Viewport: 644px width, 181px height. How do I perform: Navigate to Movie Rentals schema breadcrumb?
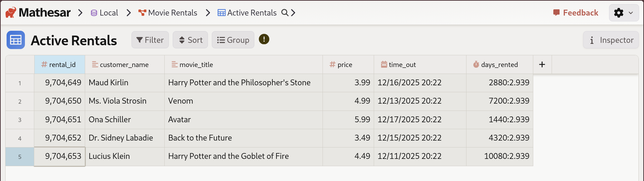pos(168,13)
